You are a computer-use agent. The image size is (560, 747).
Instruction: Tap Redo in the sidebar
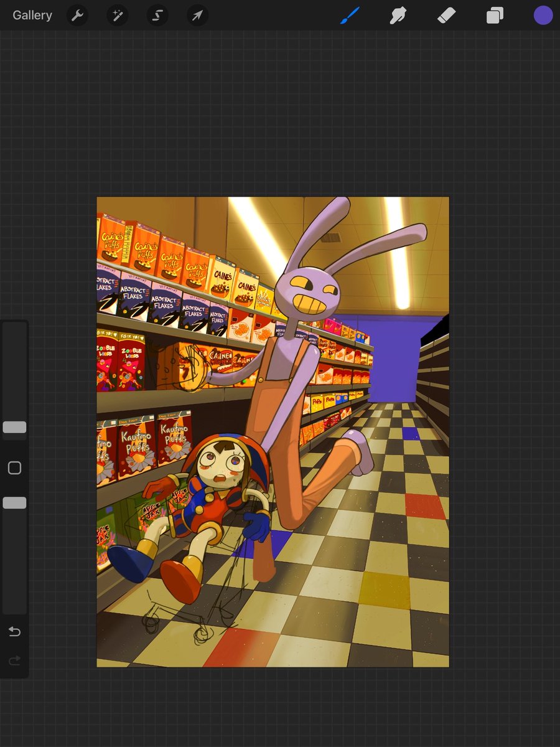(x=14, y=660)
